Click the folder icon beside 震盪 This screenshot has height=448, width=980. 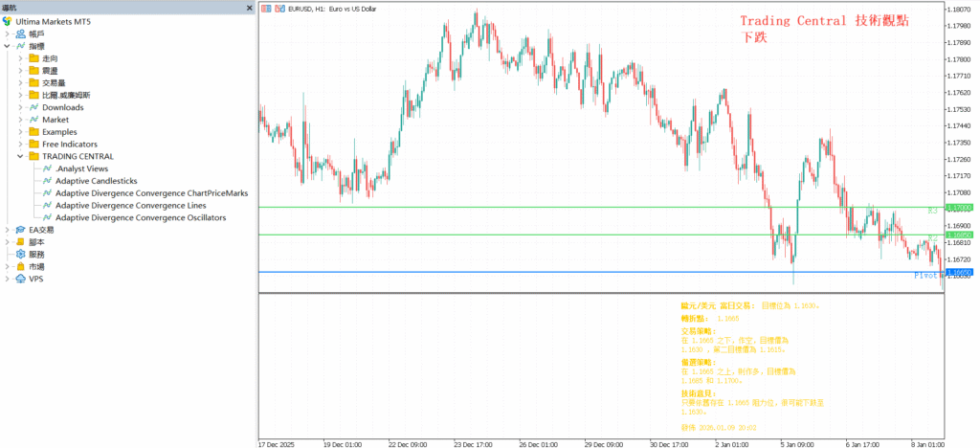[33, 71]
